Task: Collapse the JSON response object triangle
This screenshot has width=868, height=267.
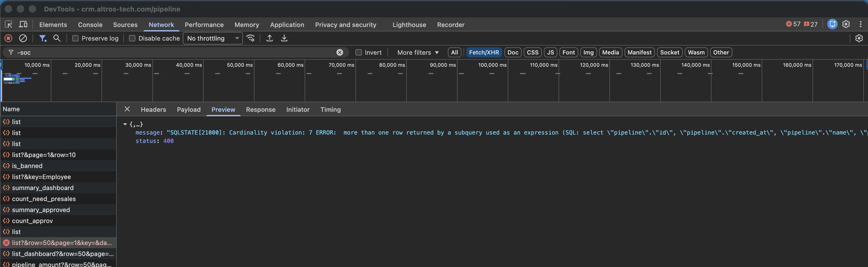Action: (125, 124)
